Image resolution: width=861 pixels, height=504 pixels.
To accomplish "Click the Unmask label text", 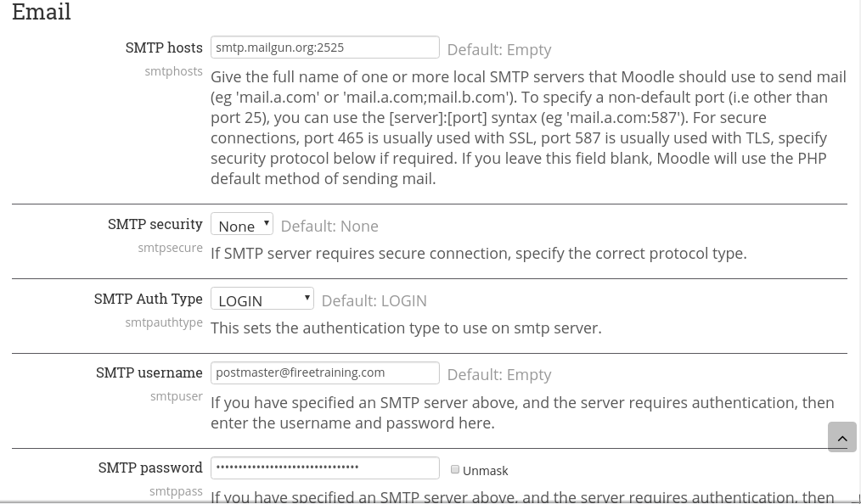I will click(485, 471).
